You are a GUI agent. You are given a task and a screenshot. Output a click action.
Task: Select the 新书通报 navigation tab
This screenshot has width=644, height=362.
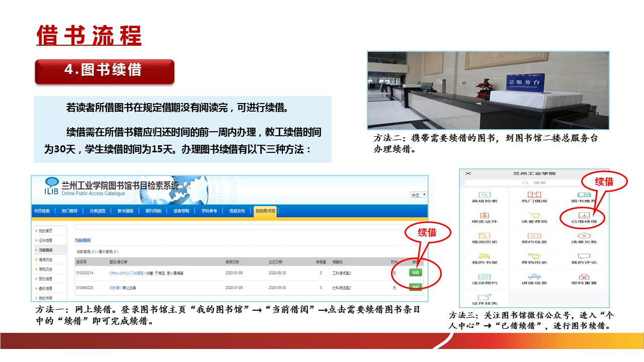tap(125, 211)
